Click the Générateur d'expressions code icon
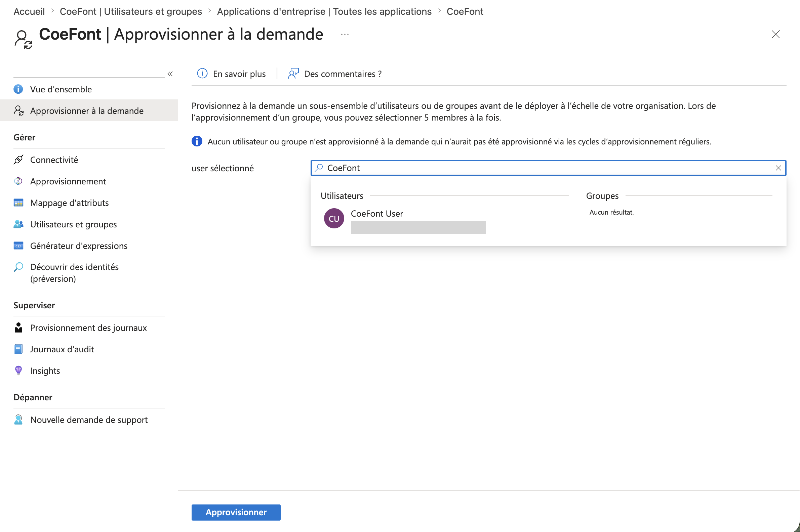Image resolution: width=800 pixels, height=532 pixels. click(x=18, y=246)
